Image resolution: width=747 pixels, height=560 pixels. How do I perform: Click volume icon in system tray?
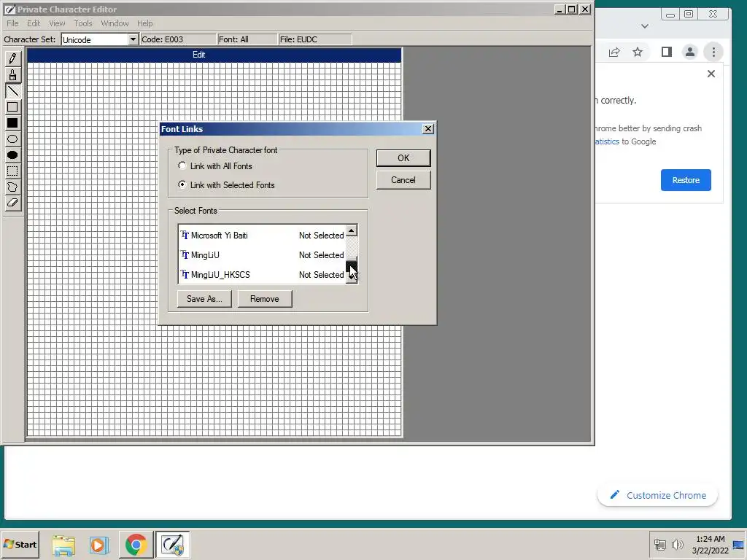click(677, 544)
